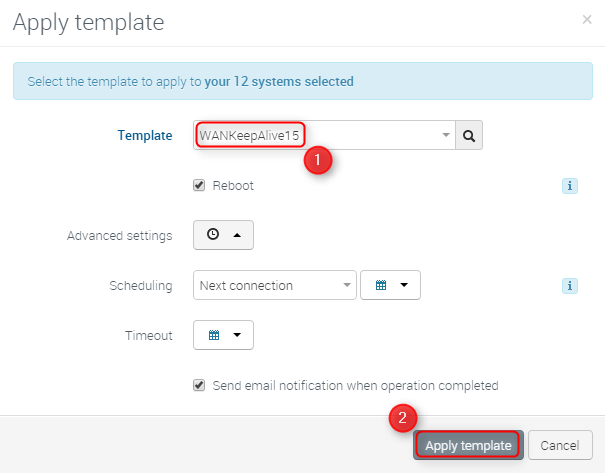Click the Cancel button

point(559,445)
